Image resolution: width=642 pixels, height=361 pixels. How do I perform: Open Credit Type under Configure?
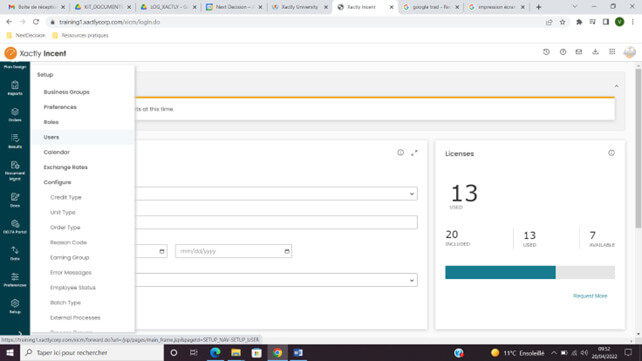66,197
